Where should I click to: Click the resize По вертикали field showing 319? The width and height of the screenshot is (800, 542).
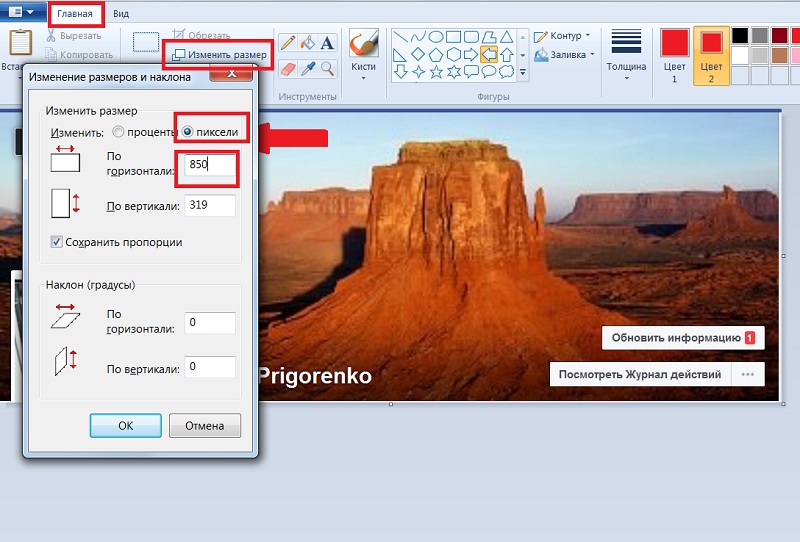coord(210,205)
